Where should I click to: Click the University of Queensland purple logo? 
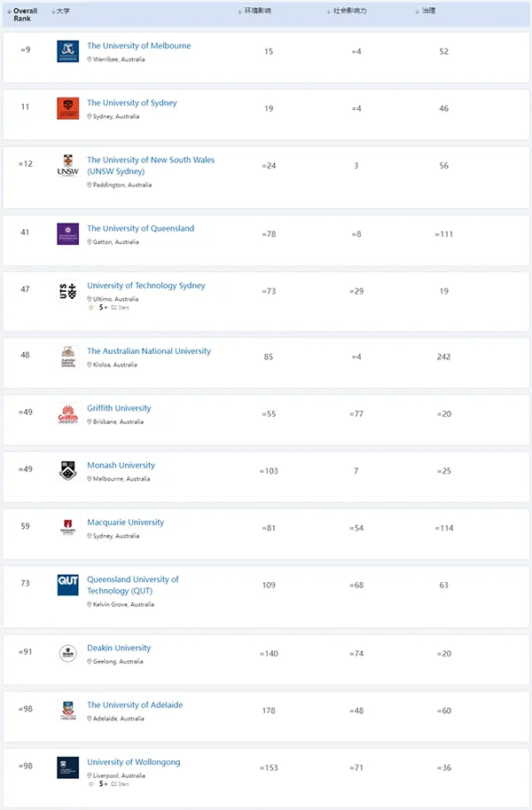coord(67,234)
